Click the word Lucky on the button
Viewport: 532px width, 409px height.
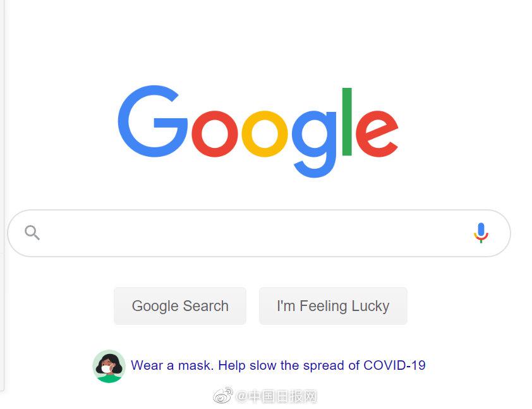370,306
